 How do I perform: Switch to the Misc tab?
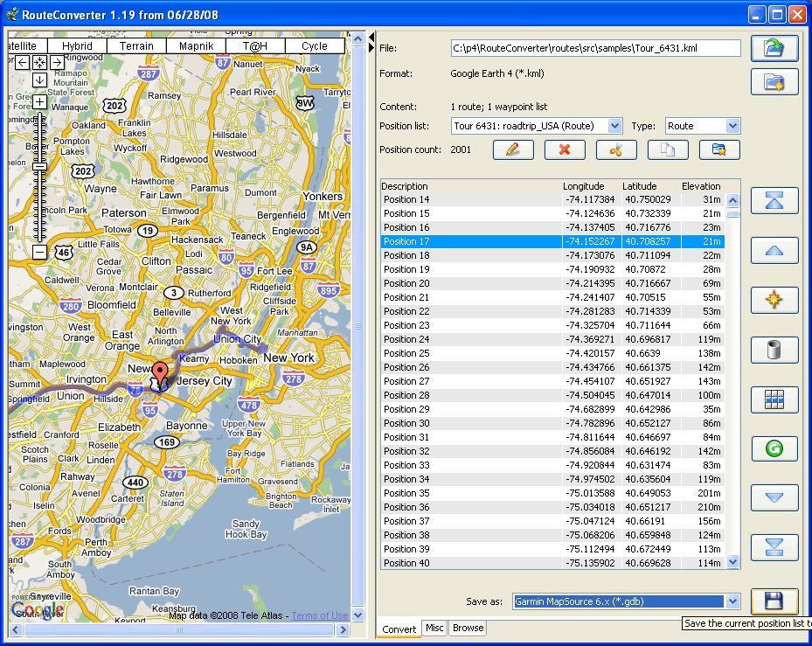coord(434,628)
